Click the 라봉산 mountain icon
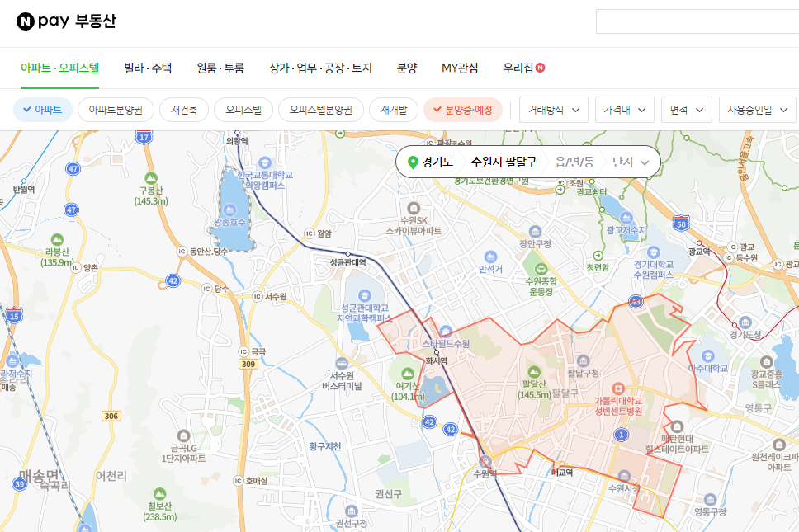Screen dimensions: 799x532 57,239
